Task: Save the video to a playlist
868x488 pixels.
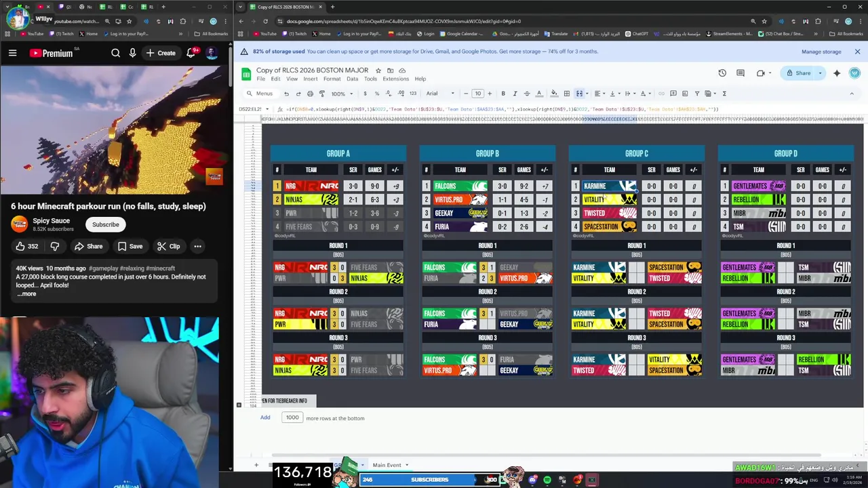Action: pos(130,246)
